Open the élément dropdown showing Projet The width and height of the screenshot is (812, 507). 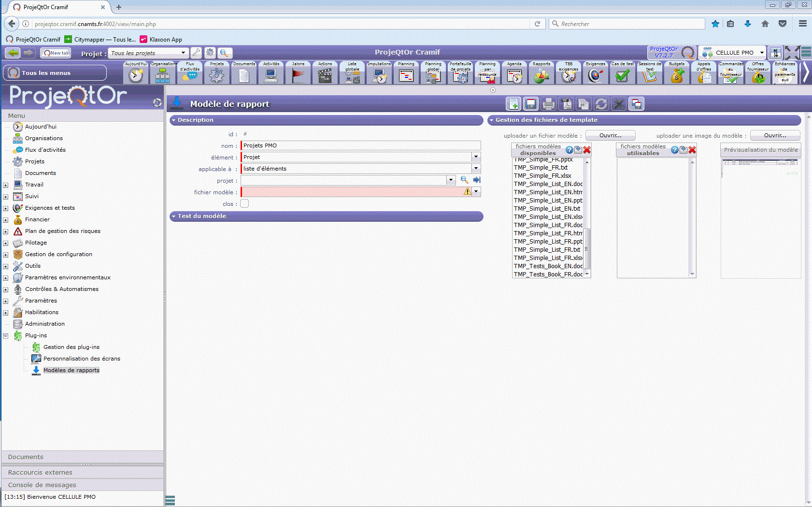(476, 157)
